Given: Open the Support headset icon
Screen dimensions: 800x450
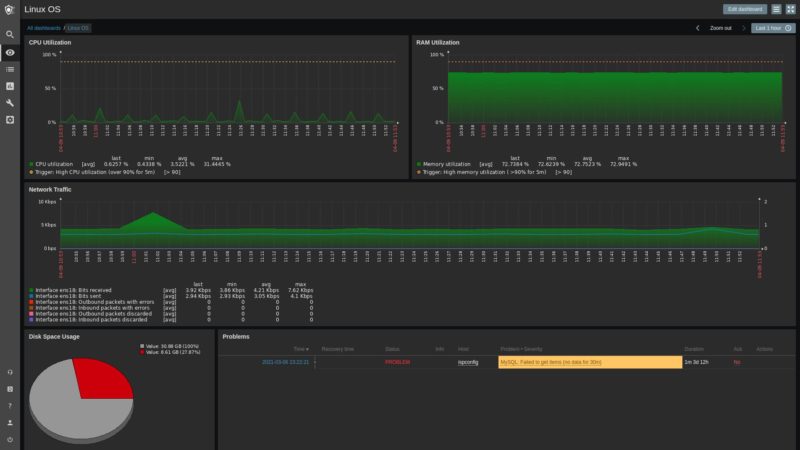Looking at the screenshot, I should tap(10, 372).
